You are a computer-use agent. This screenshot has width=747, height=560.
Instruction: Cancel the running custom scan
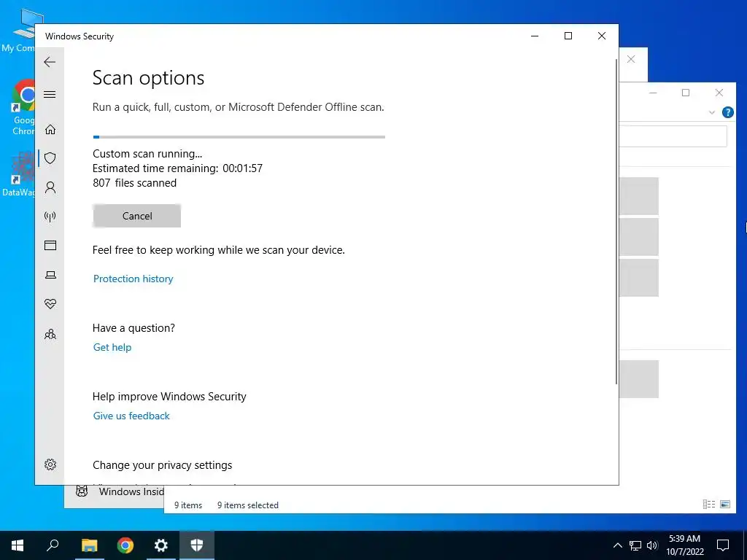click(136, 216)
